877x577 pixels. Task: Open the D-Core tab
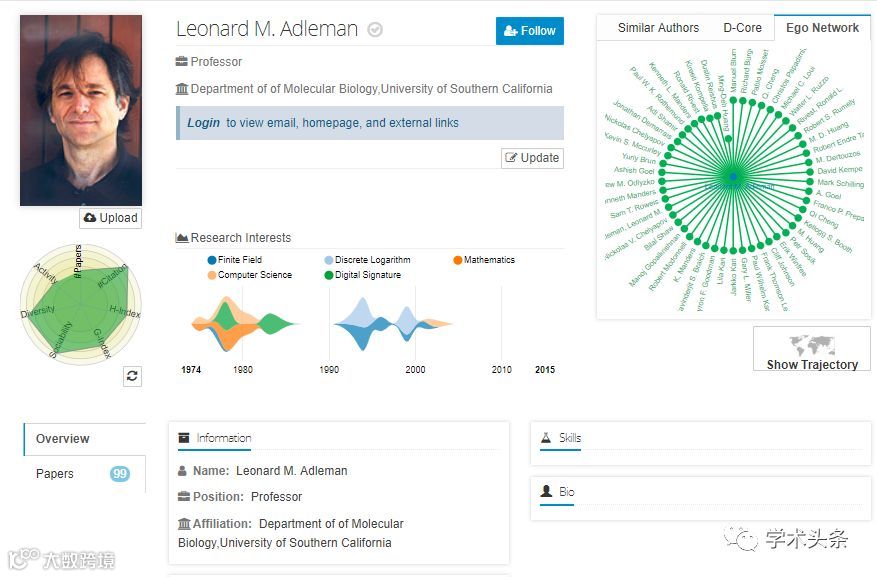742,28
